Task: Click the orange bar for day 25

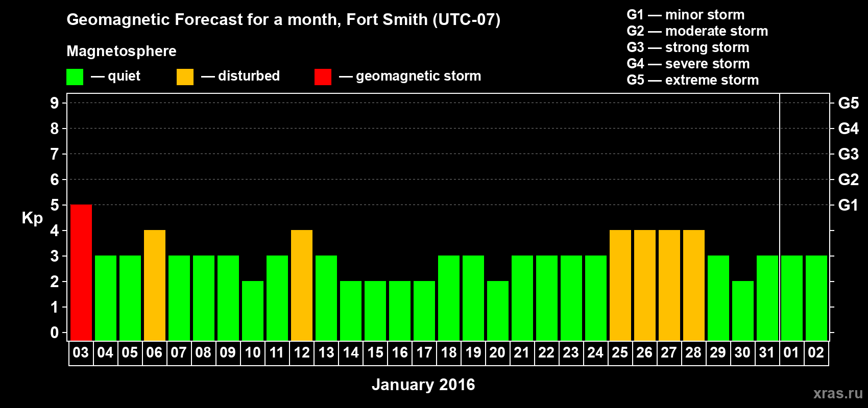Action: click(620, 285)
